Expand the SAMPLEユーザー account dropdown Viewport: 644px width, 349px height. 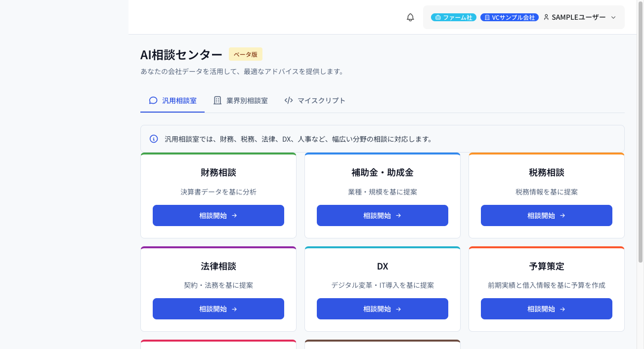pos(613,17)
